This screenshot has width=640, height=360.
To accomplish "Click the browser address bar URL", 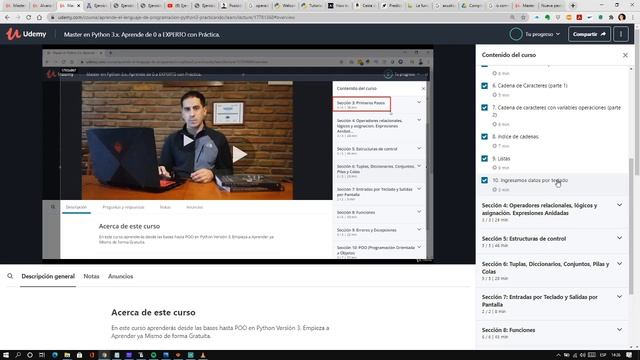I will 176,18.
